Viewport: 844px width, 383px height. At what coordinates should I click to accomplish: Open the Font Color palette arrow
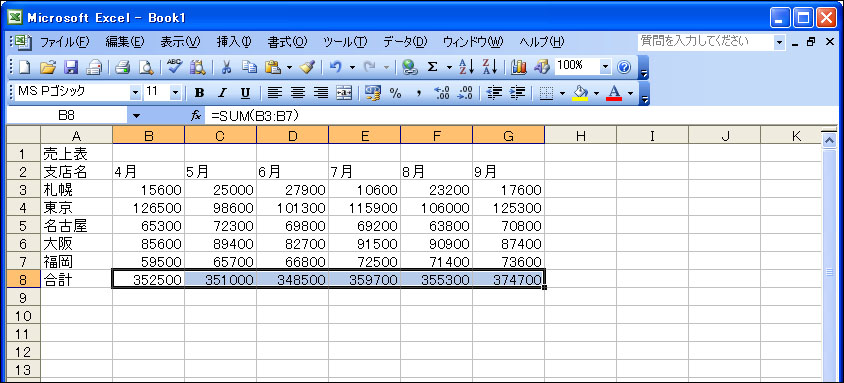click(x=630, y=94)
